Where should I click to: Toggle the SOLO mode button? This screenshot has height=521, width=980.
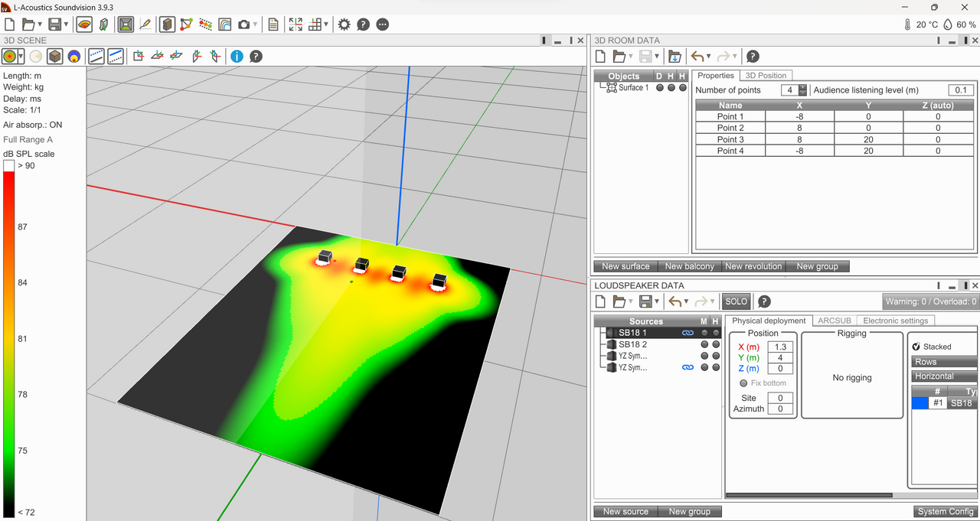coord(737,301)
